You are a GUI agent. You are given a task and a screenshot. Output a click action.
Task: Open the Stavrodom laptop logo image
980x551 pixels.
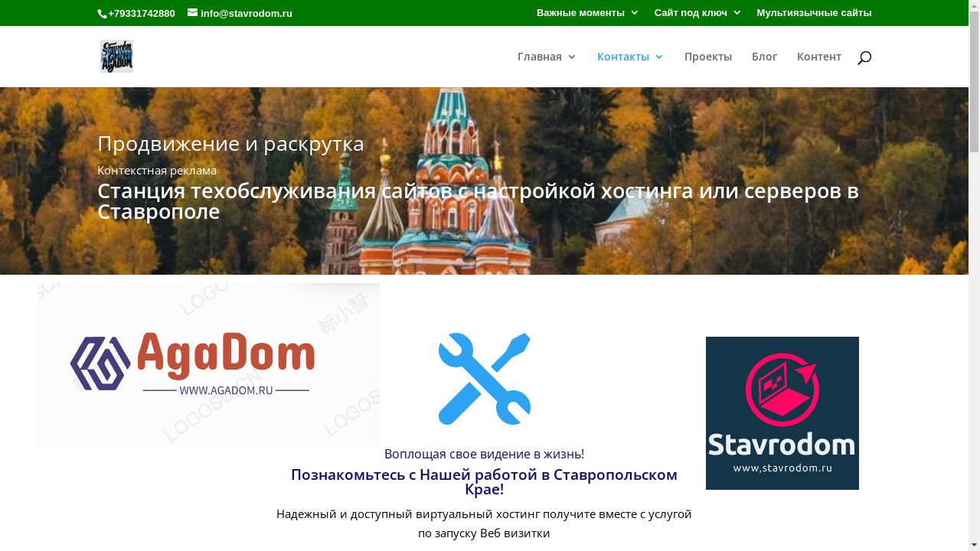coord(782,413)
